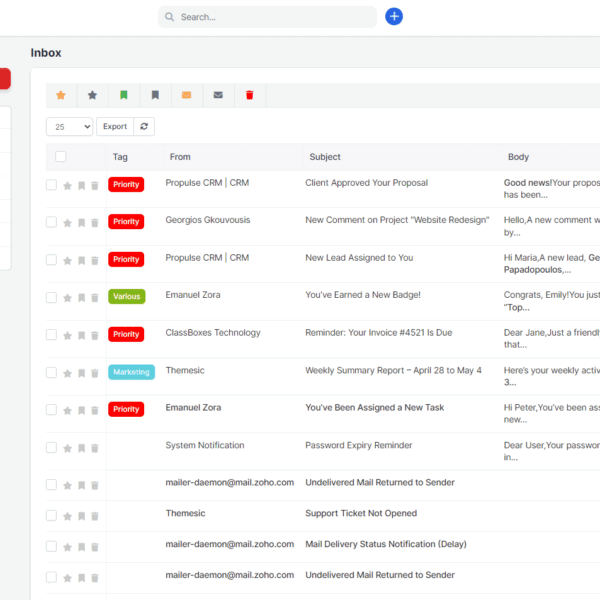The image size is (600, 600).
Task: Star the Invoice #4521 reminder email
Action: click(67, 336)
